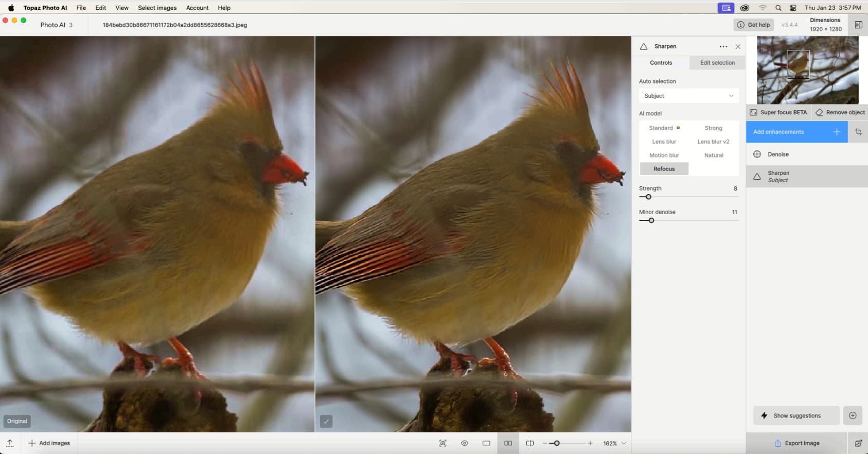Expand the 162% zoom level dropdown
The image size is (868, 454).
click(x=624, y=443)
